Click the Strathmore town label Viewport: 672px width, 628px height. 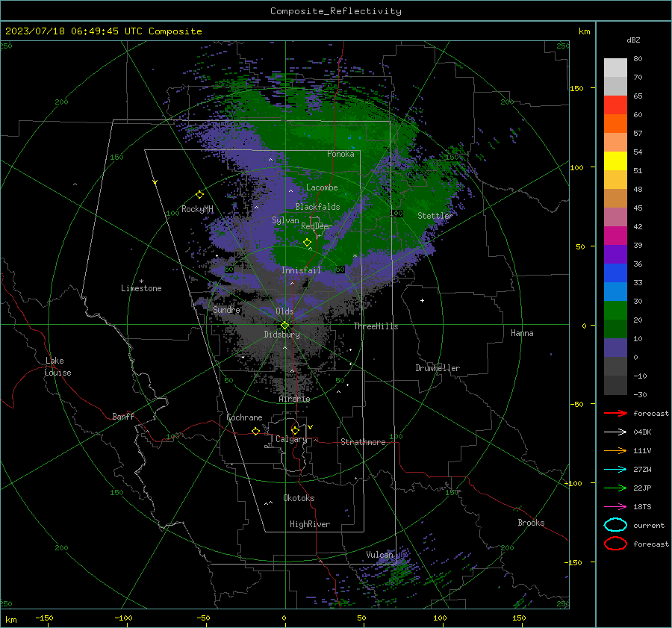click(x=363, y=442)
